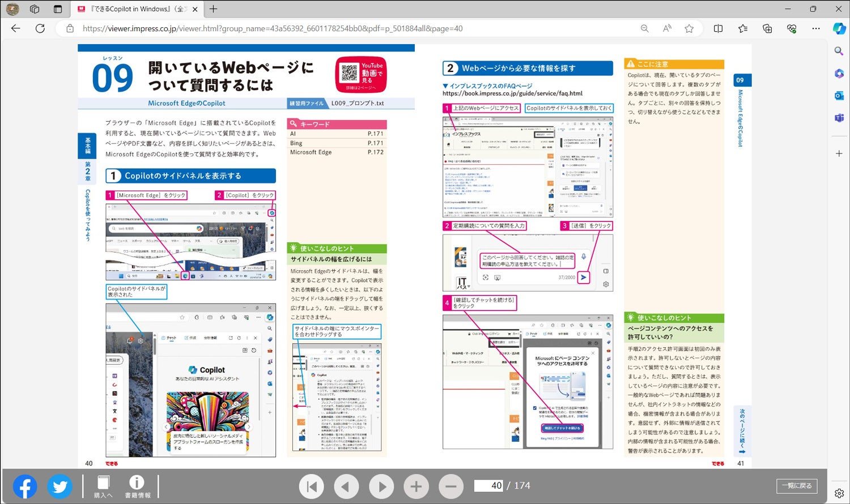The image size is (850, 504).
Task: Open a new browser tab
Action: point(212,9)
